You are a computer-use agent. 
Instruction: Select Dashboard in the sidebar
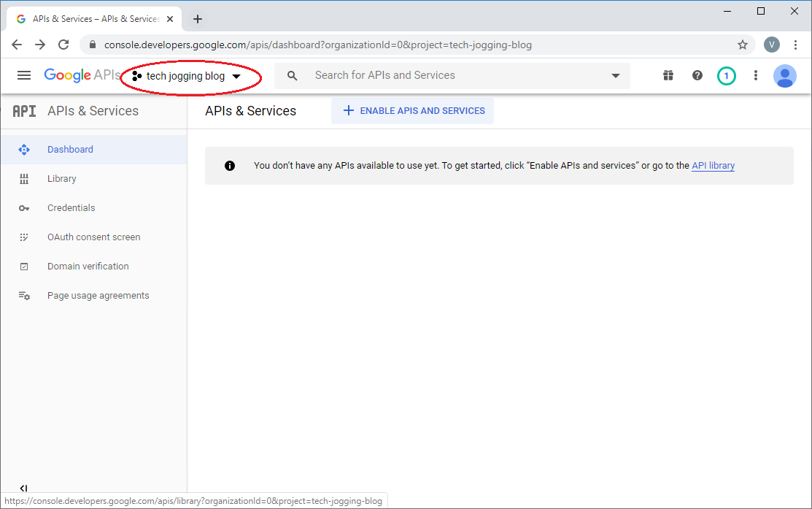click(x=93, y=150)
